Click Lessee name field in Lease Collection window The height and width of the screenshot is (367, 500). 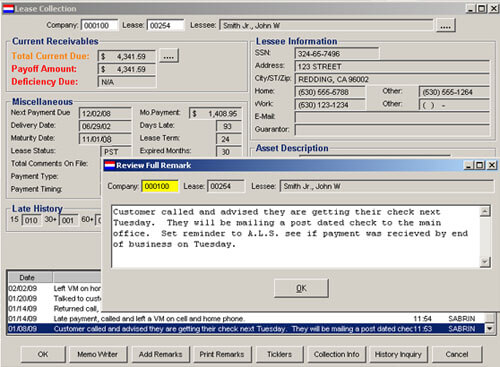[326, 25]
